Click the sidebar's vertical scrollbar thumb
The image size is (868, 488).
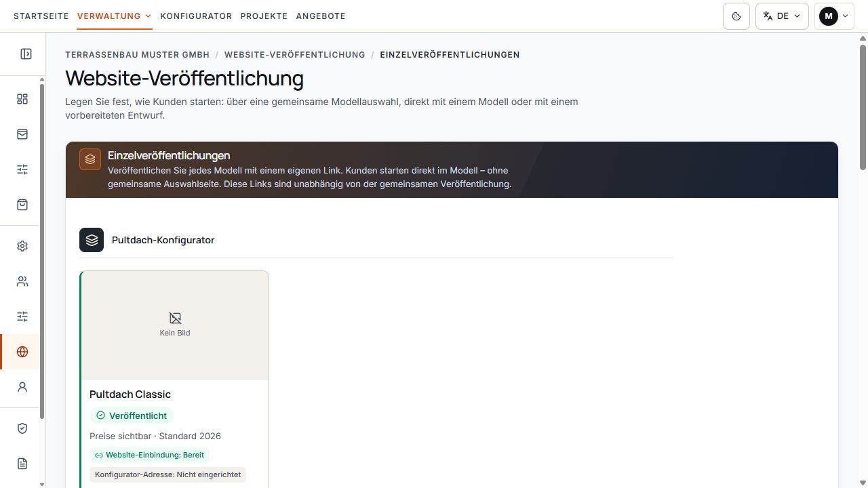[x=42, y=251]
